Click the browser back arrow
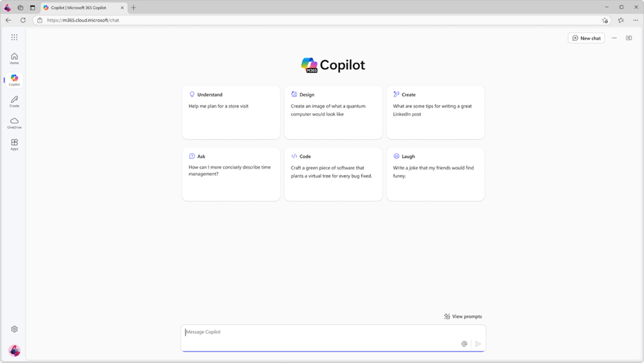The width and height of the screenshot is (644, 363). pyautogui.click(x=8, y=20)
